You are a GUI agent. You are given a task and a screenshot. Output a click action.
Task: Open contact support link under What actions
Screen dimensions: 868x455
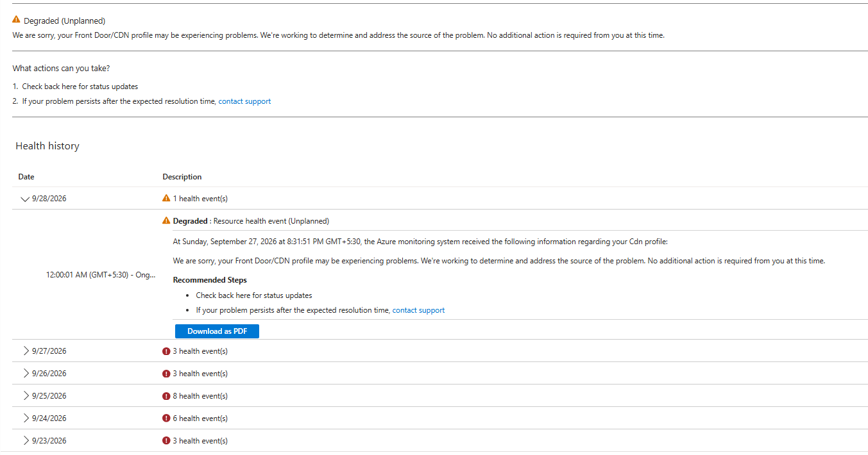pyautogui.click(x=244, y=101)
